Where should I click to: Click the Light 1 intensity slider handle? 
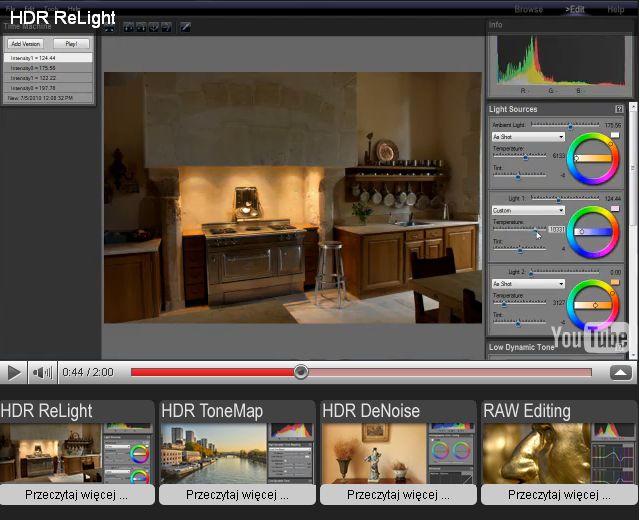tap(558, 199)
